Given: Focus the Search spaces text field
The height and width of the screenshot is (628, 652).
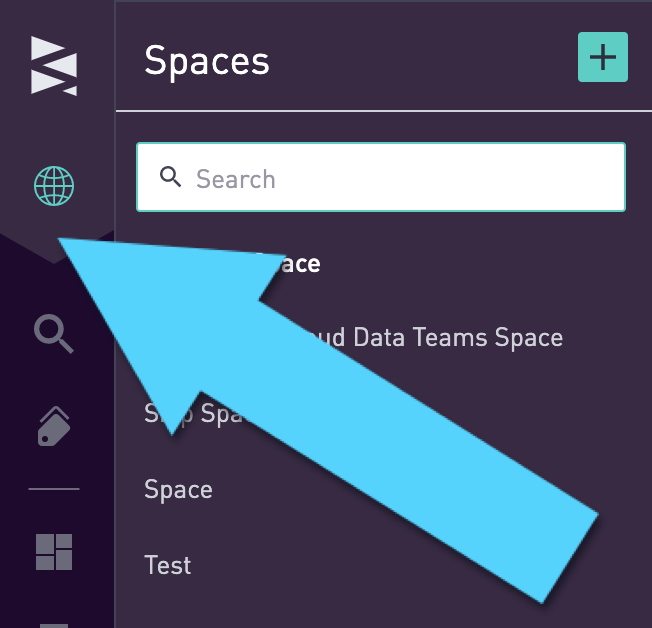Looking at the screenshot, I should [x=400, y=178].
